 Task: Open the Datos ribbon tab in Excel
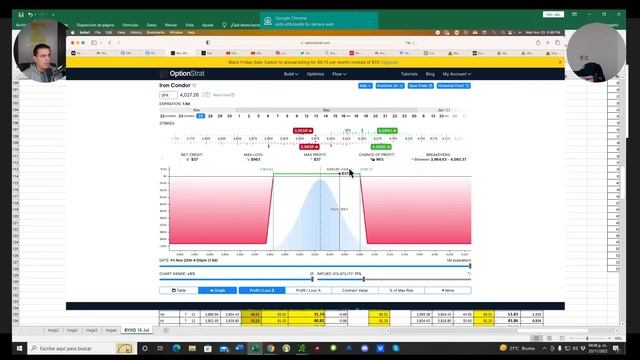pyautogui.click(x=151, y=25)
